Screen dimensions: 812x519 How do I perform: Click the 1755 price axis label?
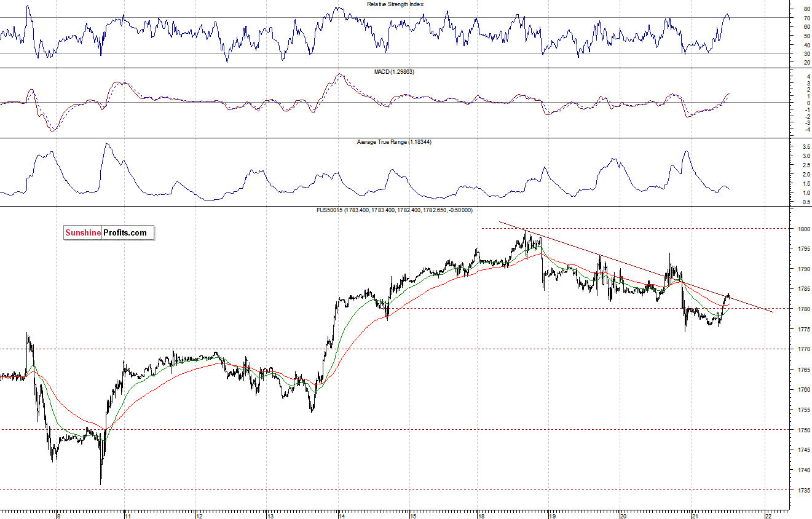click(x=803, y=410)
